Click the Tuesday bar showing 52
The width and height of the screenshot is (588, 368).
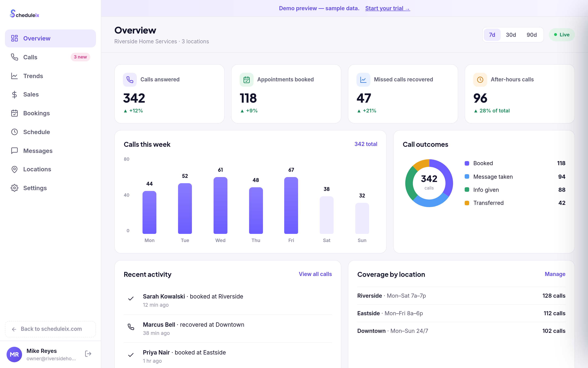[185, 209]
